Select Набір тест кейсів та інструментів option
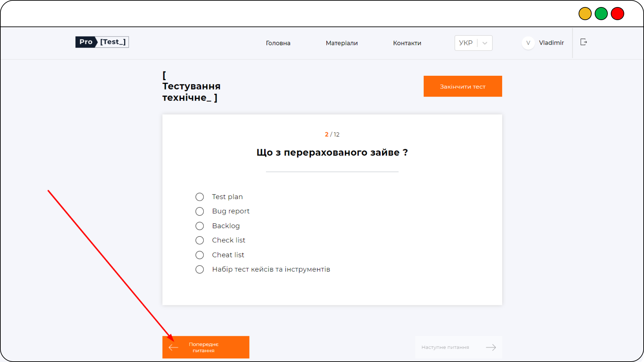The image size is (644, 362). (x=200, y=269)
